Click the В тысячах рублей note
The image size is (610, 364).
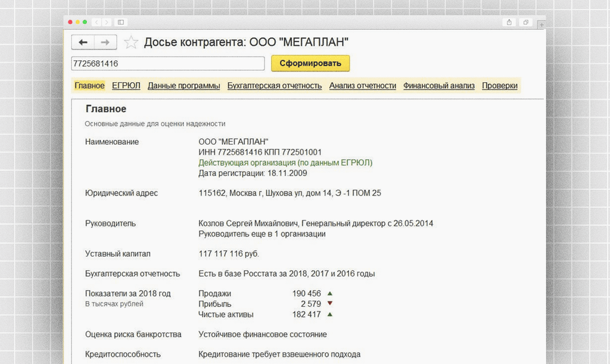click(x=114, y=304)
